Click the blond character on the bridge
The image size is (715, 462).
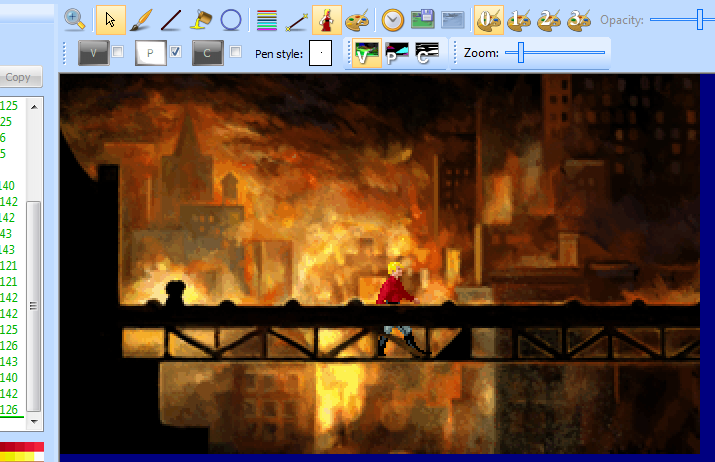(x=397, y=309)
